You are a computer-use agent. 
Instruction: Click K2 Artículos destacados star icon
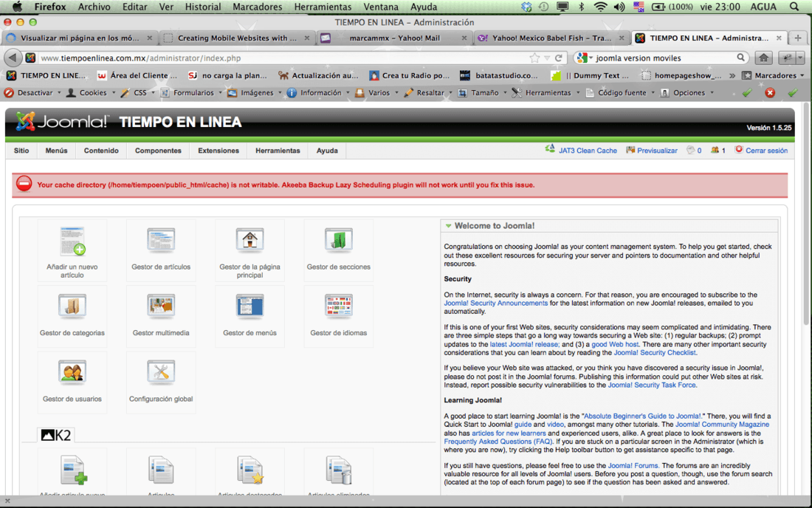(x=250, y=470)
